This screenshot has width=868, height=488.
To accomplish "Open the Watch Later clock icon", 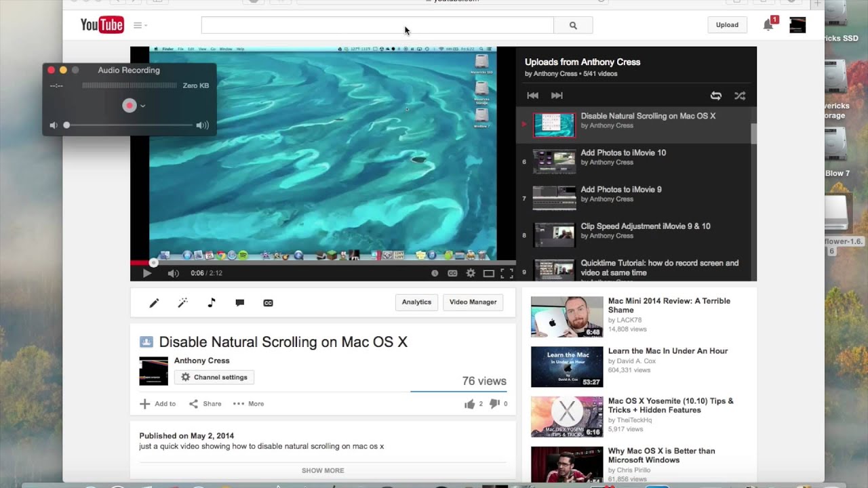I will 435,273.
